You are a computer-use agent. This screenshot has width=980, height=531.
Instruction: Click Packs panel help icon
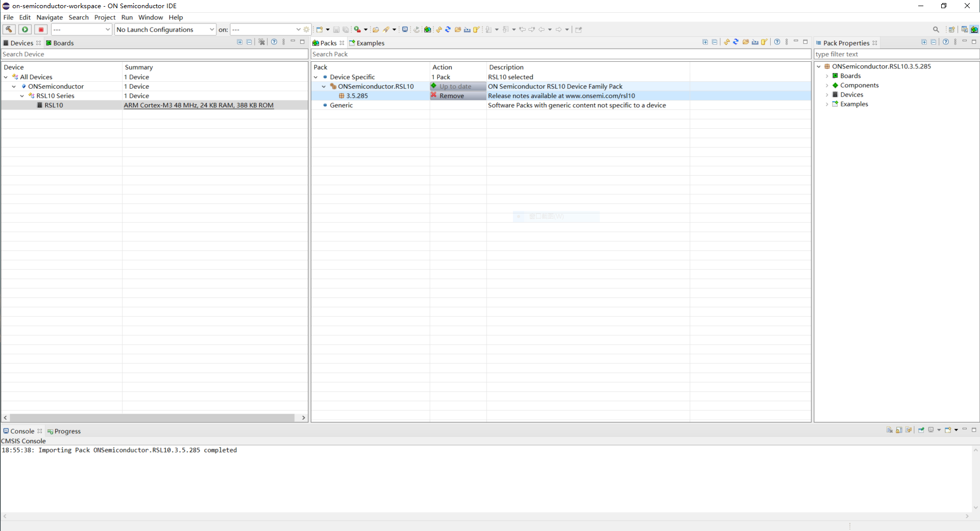click(777, 42)
